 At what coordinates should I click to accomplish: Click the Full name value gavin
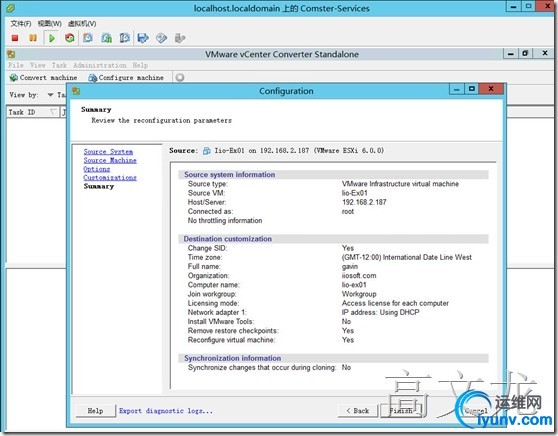click(350, 267)
